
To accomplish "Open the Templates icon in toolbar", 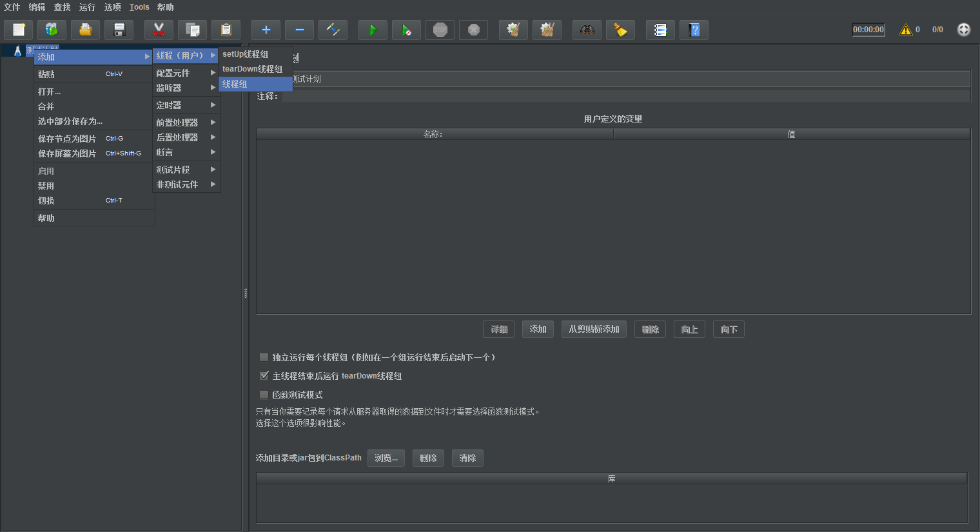I will pos(52,30).
